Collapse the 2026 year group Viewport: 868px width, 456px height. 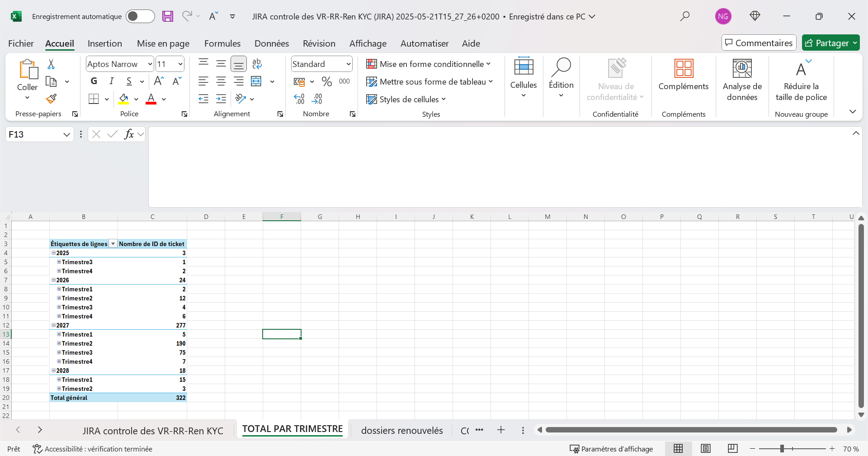click(53, 280)
